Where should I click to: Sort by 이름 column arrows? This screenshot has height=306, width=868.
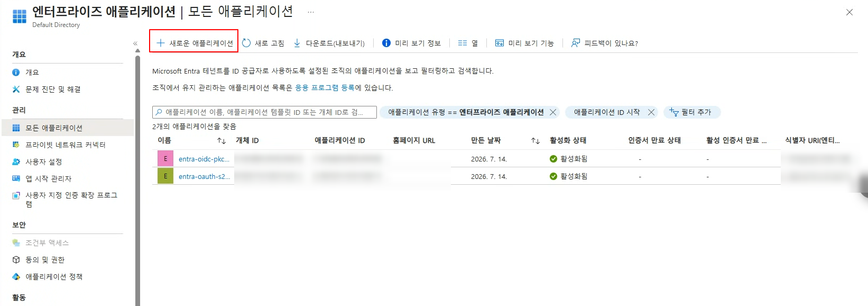(221, 140)
